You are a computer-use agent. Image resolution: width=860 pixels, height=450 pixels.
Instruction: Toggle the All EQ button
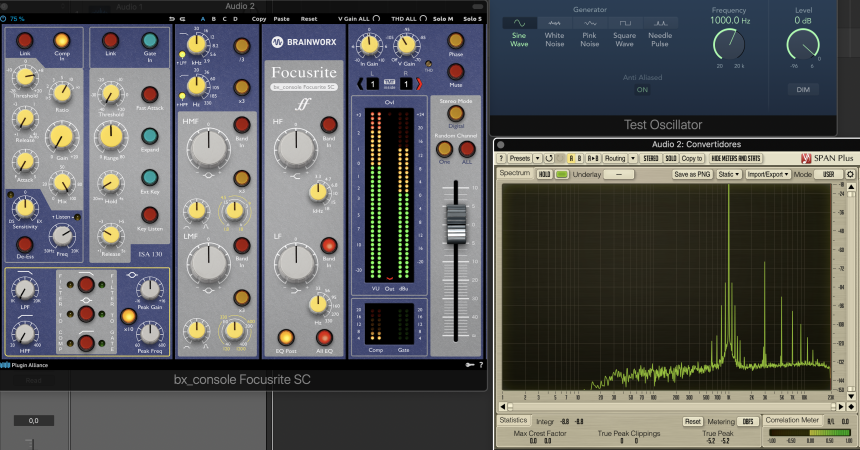coord(324,337)
